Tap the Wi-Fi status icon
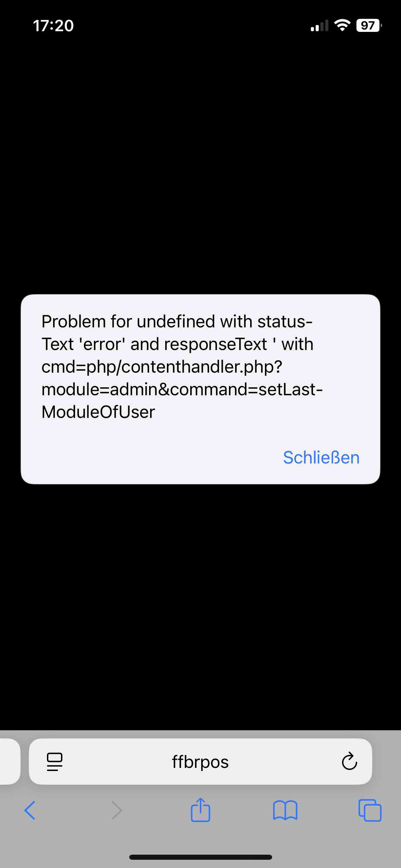Screen dimensions: 401x868 click(342, 25)
